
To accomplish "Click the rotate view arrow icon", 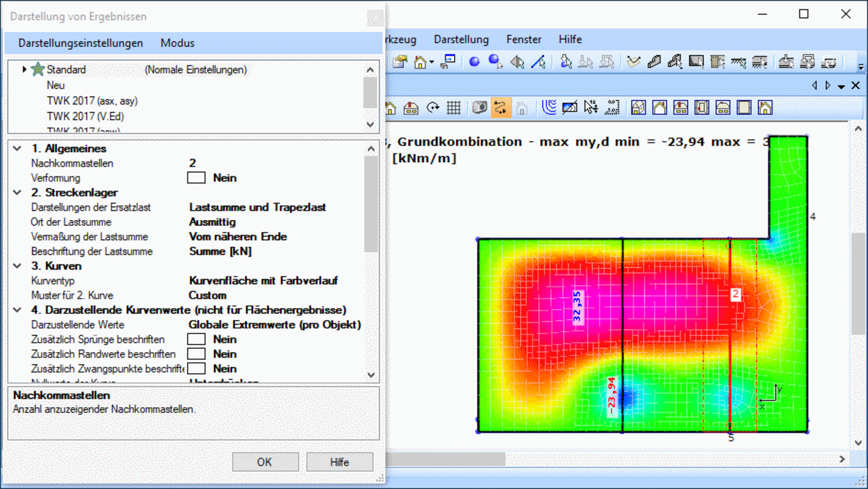I will [433, 108].
